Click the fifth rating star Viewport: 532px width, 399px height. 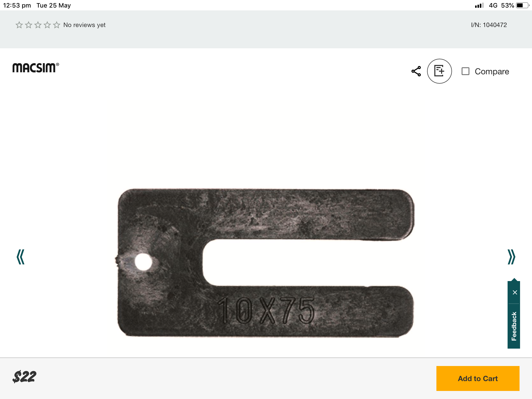pos(57,25)
